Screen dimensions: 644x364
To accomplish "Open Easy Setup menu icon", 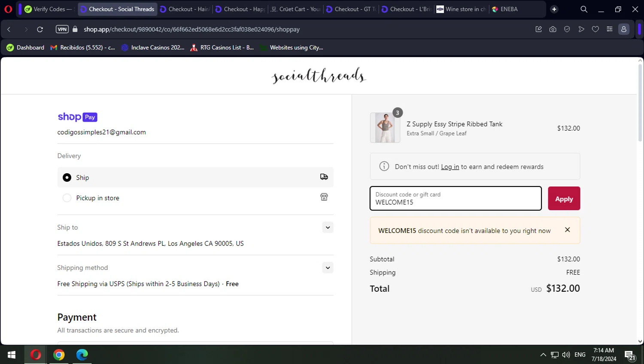I will pos(610,29).
